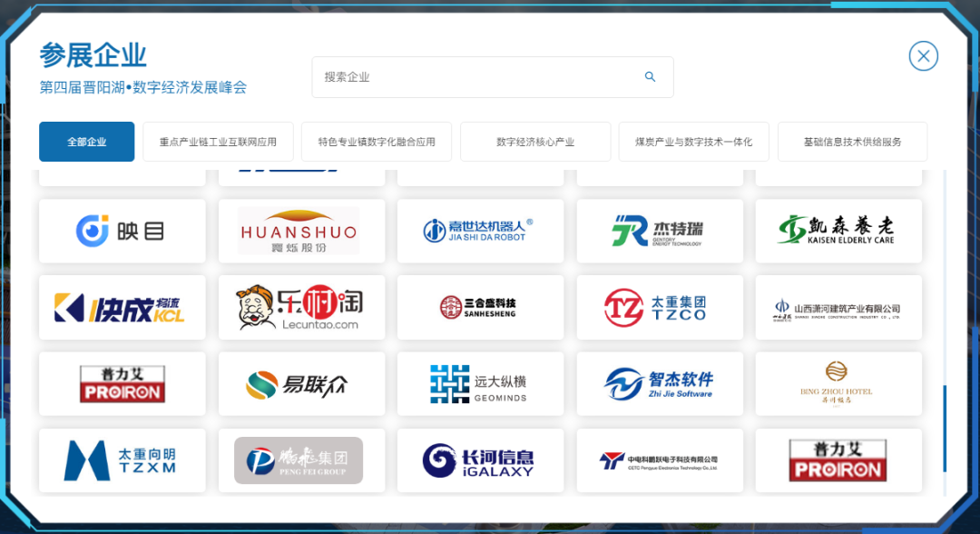
Task: Close the 参展企业 dialog
Action: pyautogui.click(x=923, y=56)
